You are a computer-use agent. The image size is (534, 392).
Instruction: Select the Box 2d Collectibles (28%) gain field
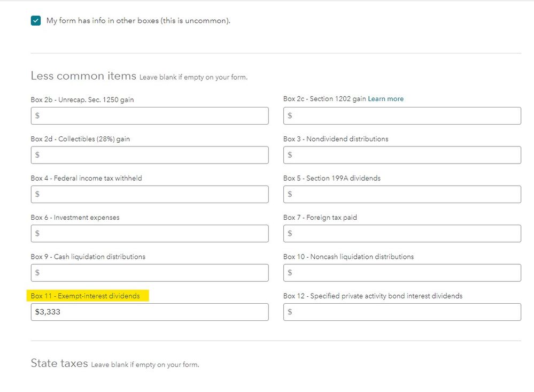click(150, 155)
